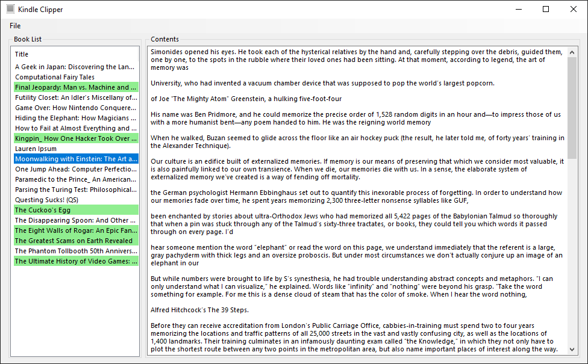Click the 'Joe The Mighty Atom Greenstein' clipping
The width and height of the screenshot is (588, 364).
click(246, 99)
